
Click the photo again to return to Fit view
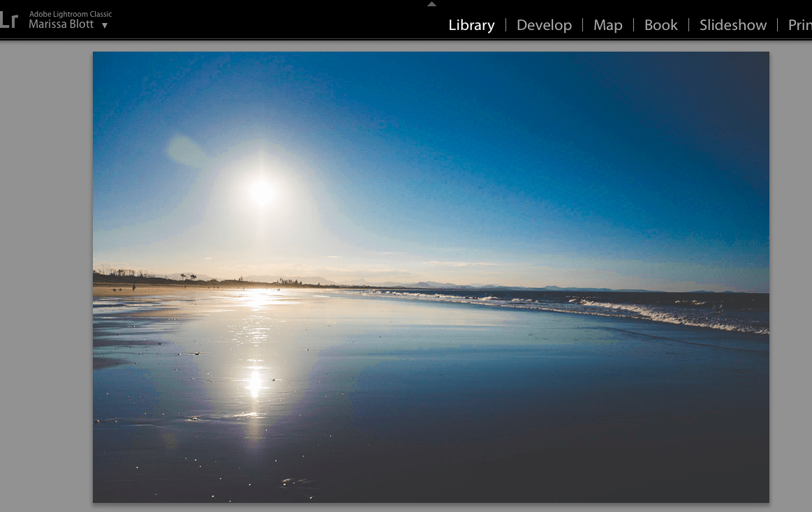431,276
